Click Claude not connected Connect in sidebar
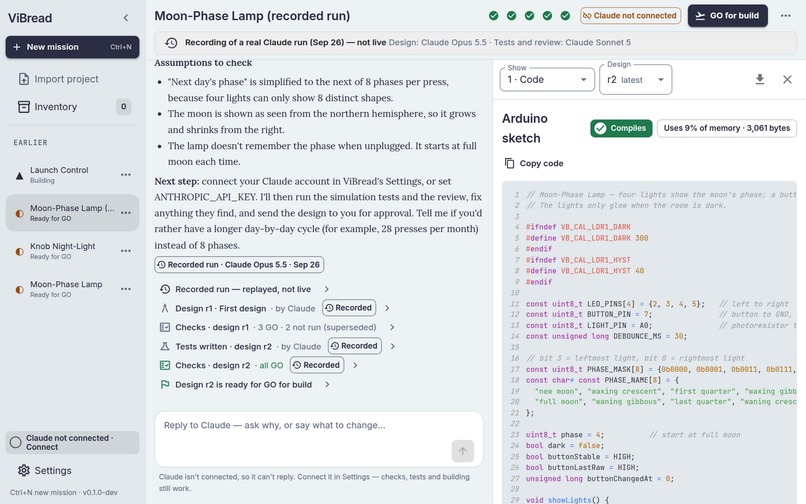This screenshot has width=806, height=504. point(72,442)
